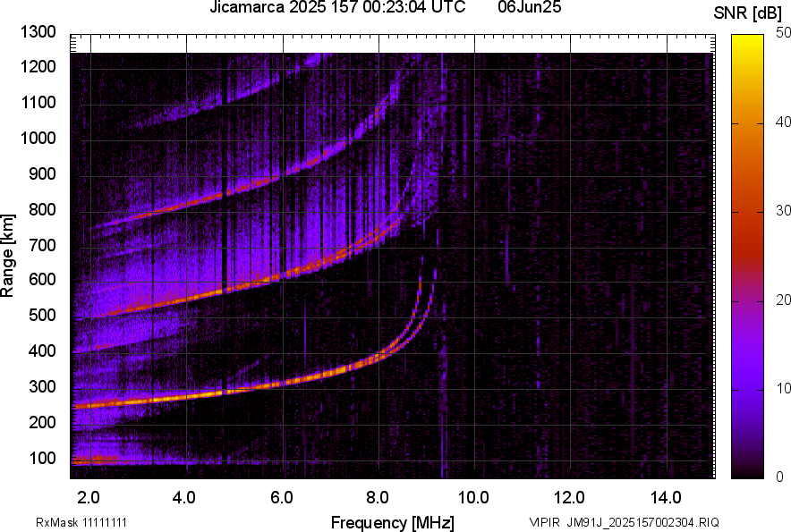Click the 10.0 frequency tick label
The image size is (791, 532).
[x=473, y=498]
